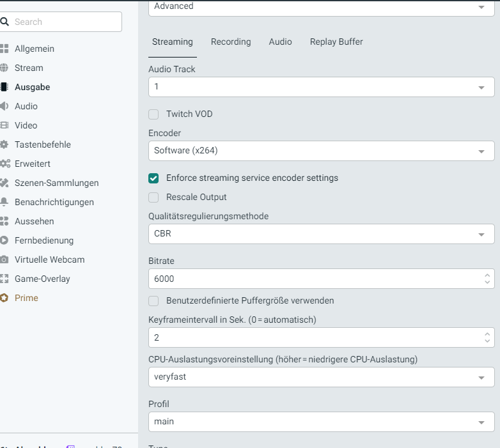Uncheck Enforce streaming service encoder settings
The height and width of the screenshot is (448, 500).
(x=153, y=178)
